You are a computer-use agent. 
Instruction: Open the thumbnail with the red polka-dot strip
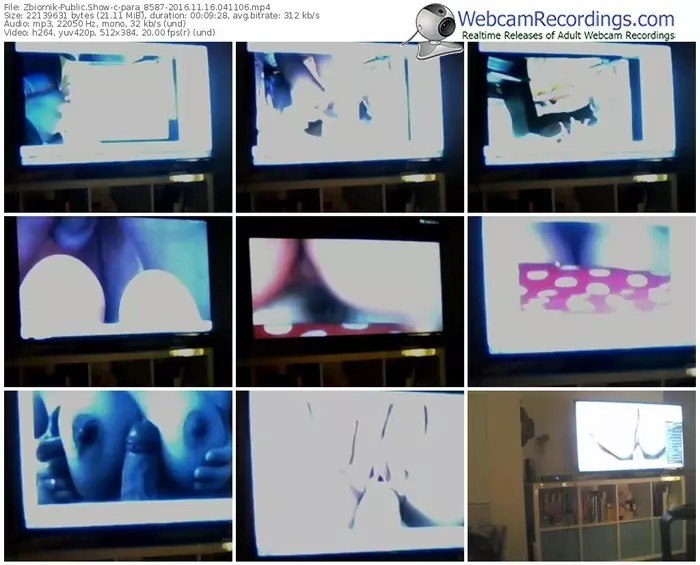coord(350,301)
